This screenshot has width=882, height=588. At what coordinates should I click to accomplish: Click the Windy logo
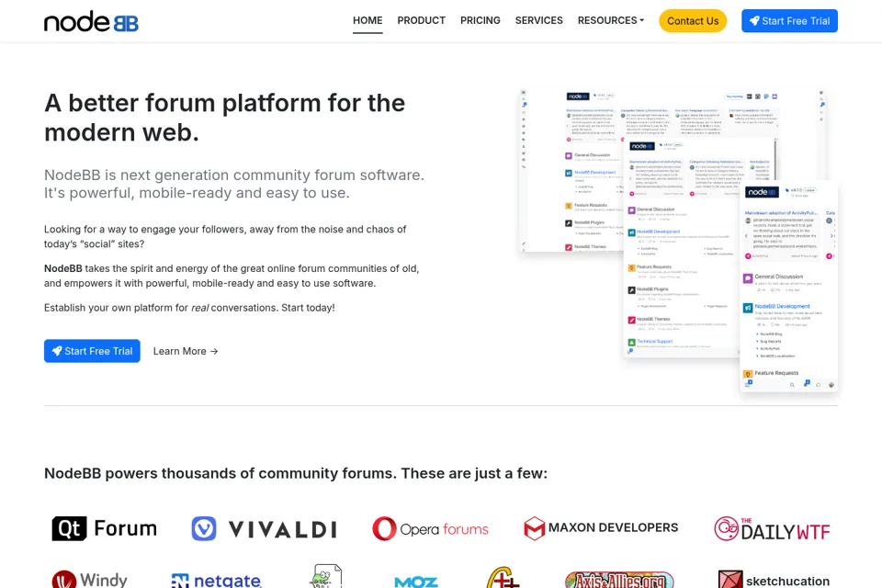[x=89, y=579]
